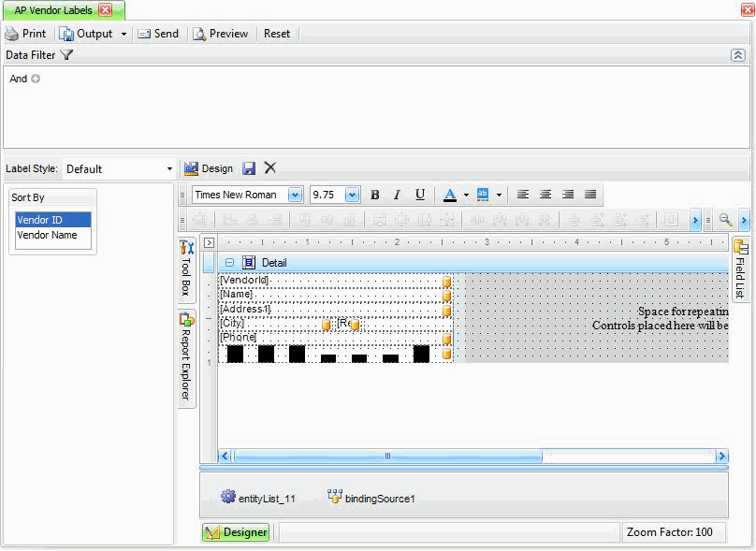This screenshot has height=551, width=756.
Task: Open the Field List side tab
Action: tap(740, 269)
